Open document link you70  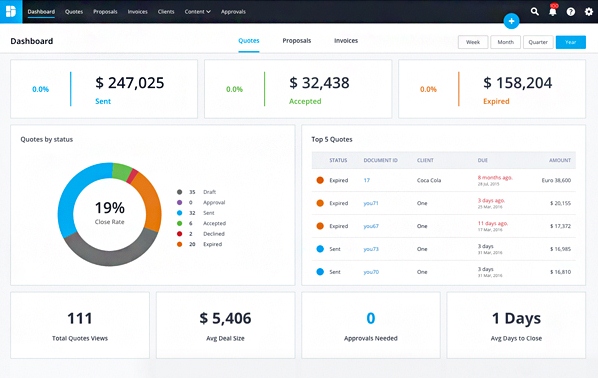pos(371,272)
